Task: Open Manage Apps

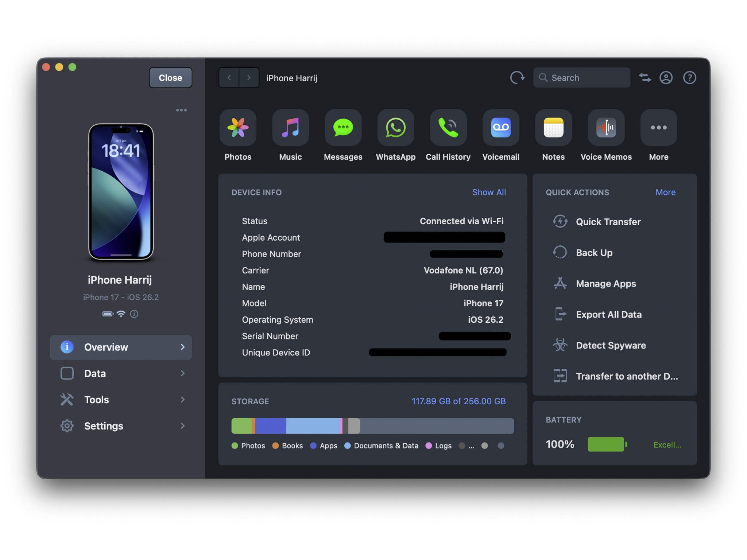Action: [595, 284]
